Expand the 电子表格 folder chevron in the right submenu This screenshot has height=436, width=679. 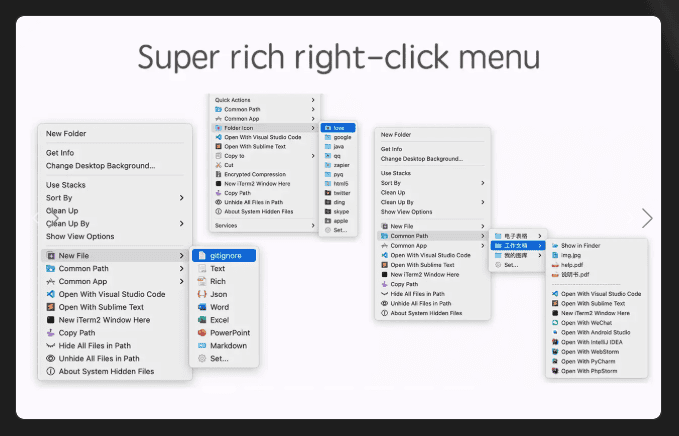540,236
